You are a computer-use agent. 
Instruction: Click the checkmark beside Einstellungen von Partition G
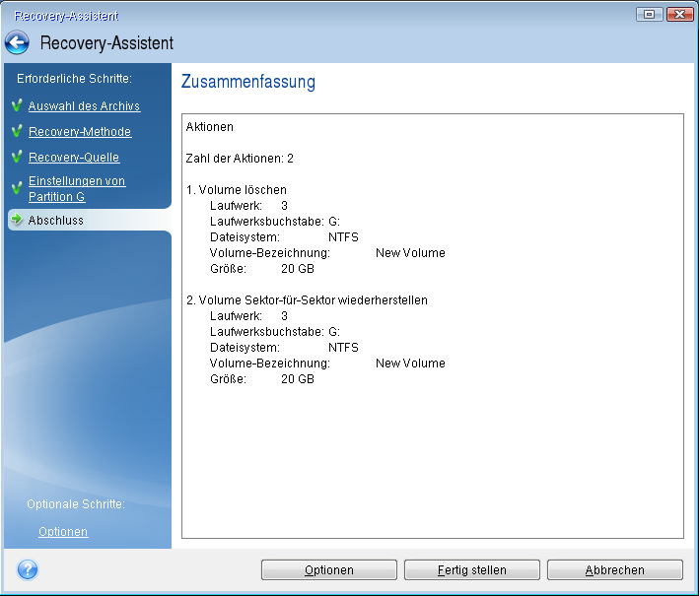click(17, 189)
